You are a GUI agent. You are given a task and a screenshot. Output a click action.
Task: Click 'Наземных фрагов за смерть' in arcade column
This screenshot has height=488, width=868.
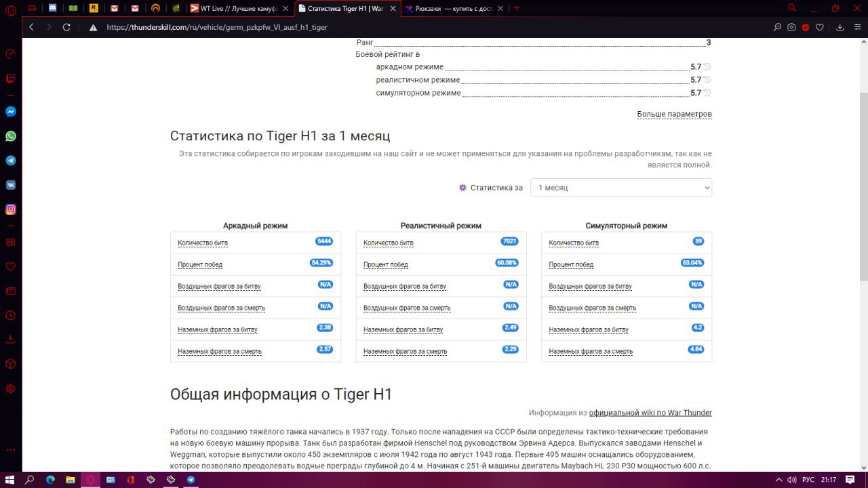pyautogui.click(x=220, y=351)
